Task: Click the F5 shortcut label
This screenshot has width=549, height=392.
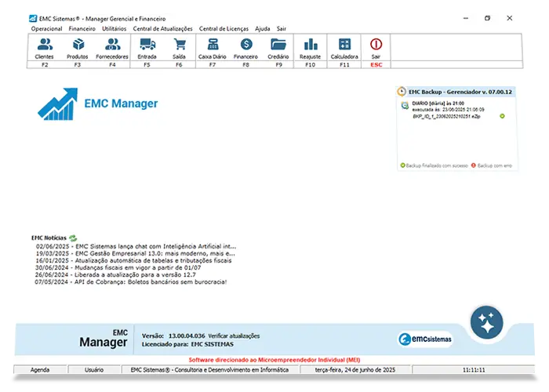Action: (147, 65)
